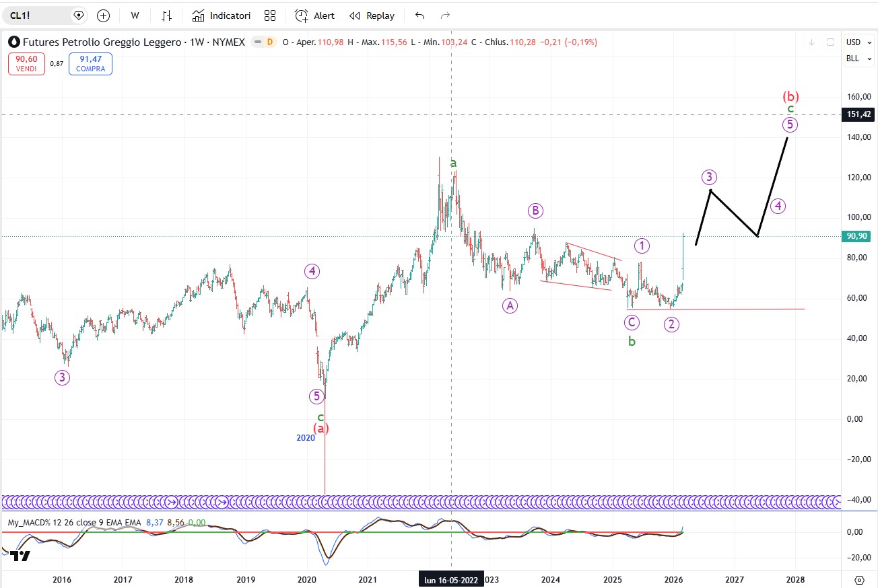Click the 90,90 current price label

pyautogui.click(x=856, y=236)
